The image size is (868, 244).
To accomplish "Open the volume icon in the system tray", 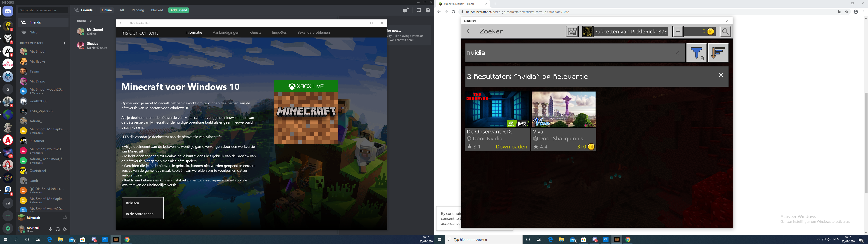I will coord(829,240).
